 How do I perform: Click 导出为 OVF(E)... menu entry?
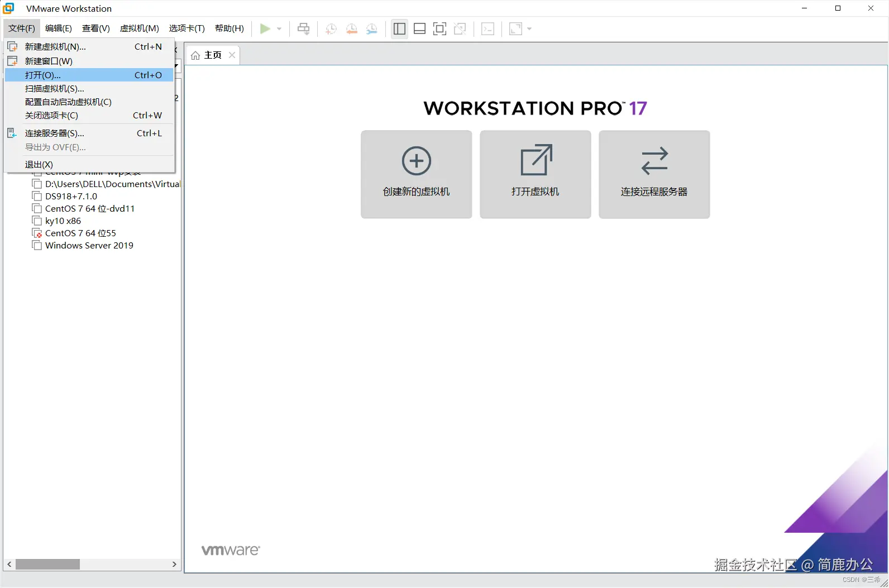point(89,147)
